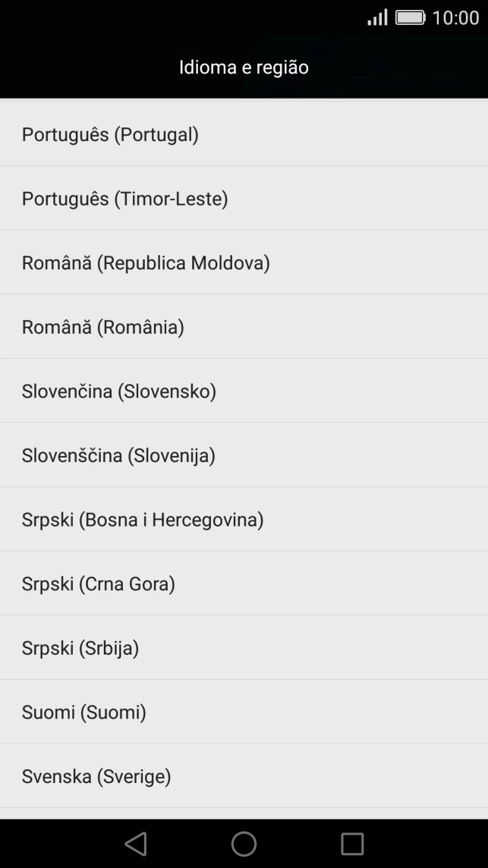Choose Slovenščina (Slovenija) entry
Screen dimensions: 488x868
118,455
